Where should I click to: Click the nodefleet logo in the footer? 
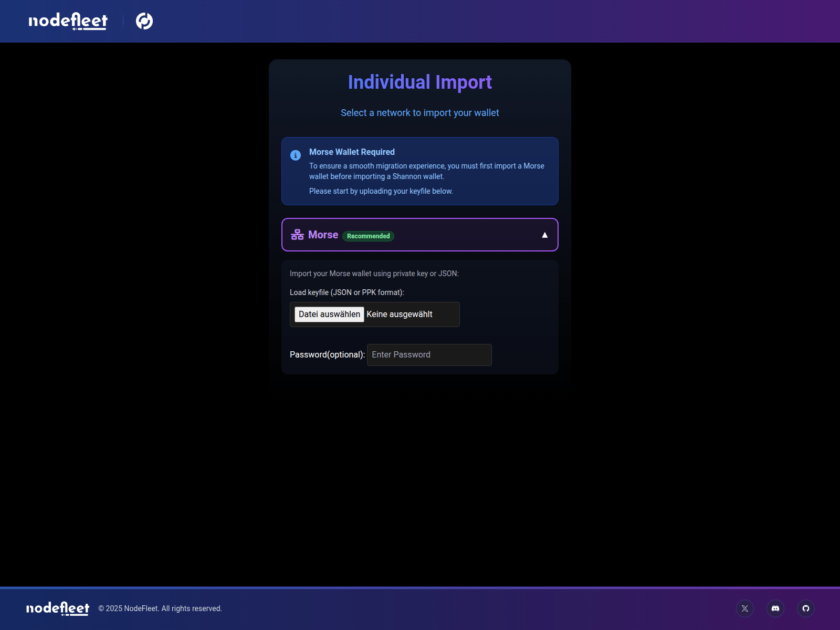[x=58, y=608]
